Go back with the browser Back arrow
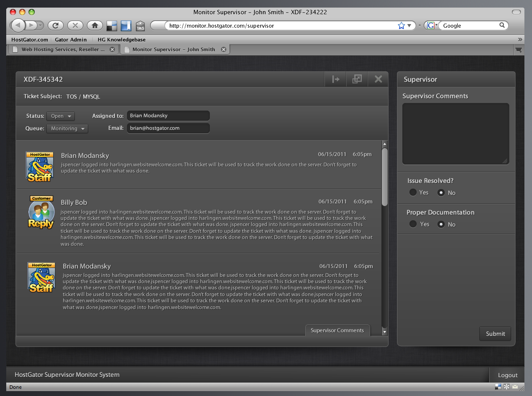 pyautogui.click(x=18, y=25)
